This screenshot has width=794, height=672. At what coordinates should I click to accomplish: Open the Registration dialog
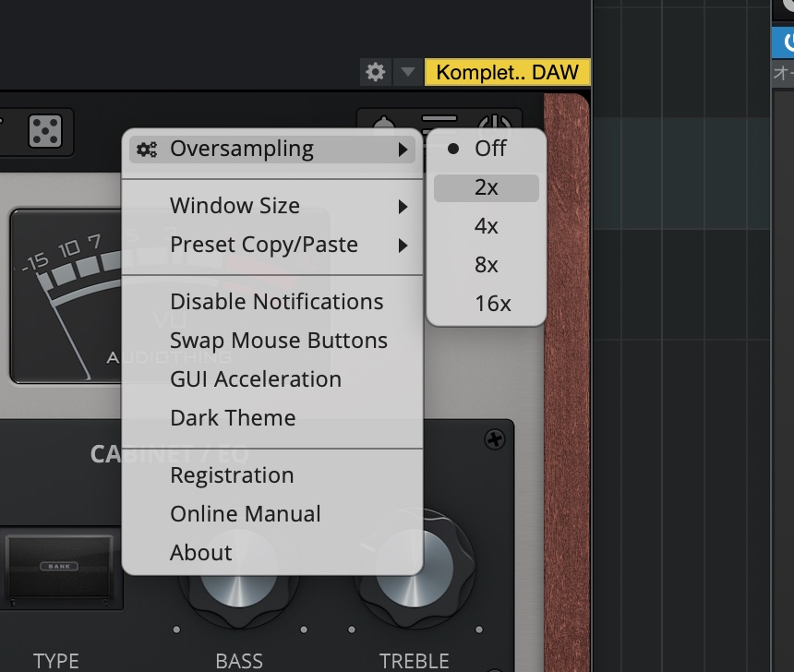232,475
